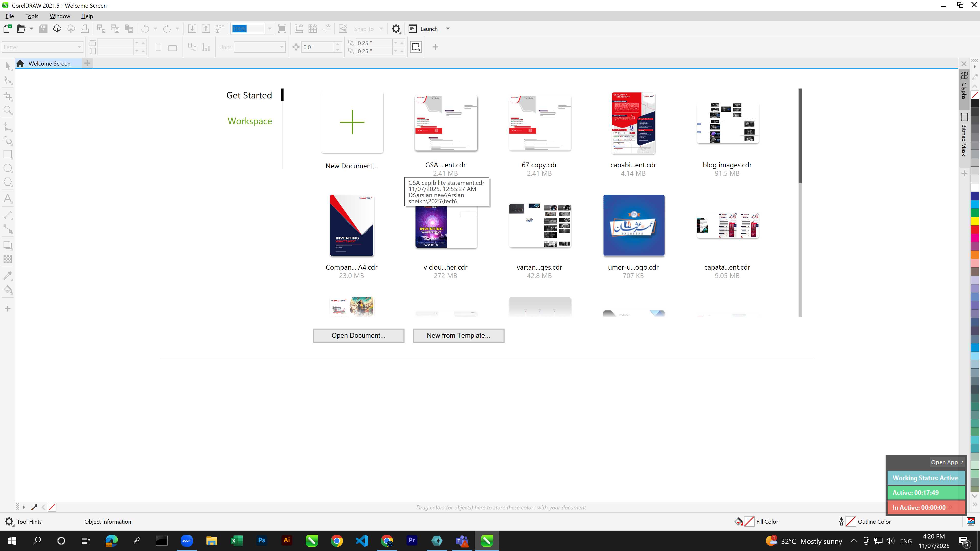The height and width of the screenshot is (551, 980).
Task: Click the Outline Color swatch in status bar
Action: coord(851,521)
